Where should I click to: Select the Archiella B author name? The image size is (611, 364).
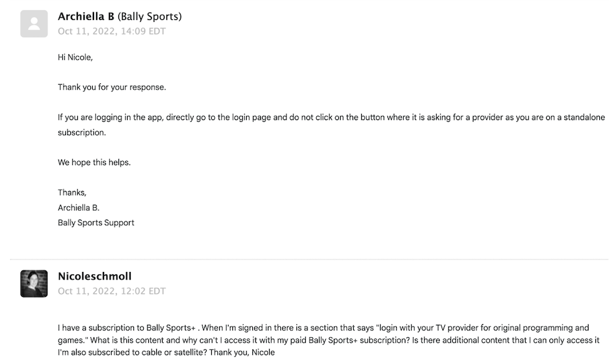pos(86,17)
